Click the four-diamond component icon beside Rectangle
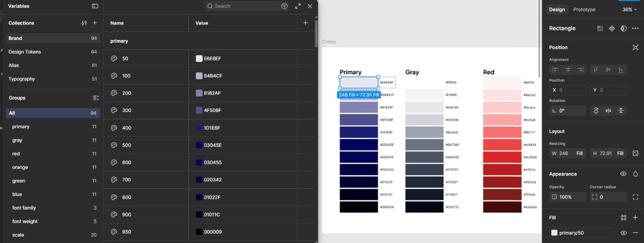644x243 pixels. (x=612, y=28)
